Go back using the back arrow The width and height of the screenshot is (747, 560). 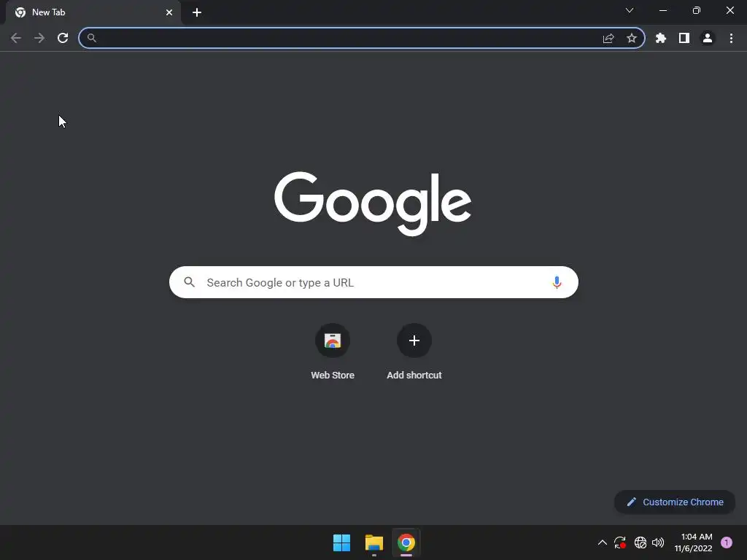[16, 38]
